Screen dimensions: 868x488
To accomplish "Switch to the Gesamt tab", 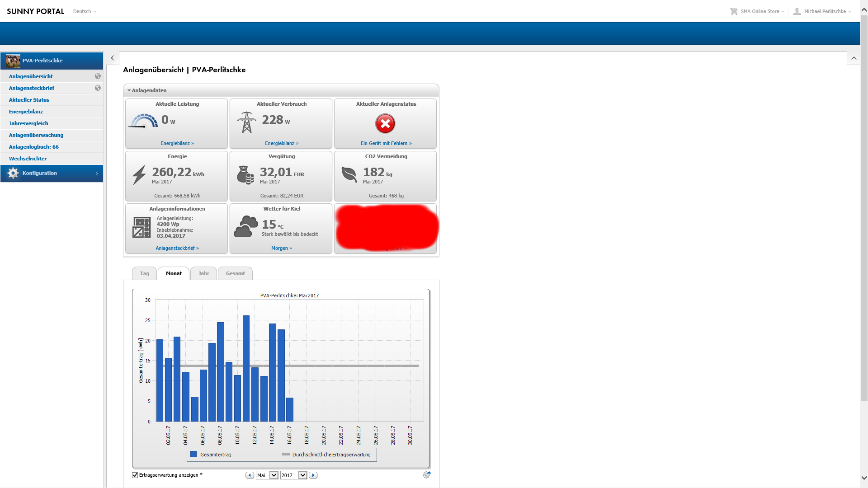I will (x=235, y=273).
